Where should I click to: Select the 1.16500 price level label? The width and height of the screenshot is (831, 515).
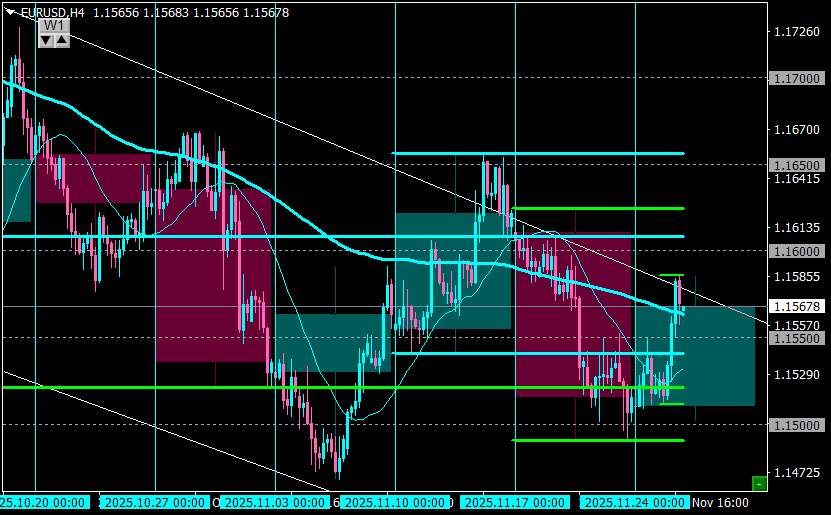(797, 165)
